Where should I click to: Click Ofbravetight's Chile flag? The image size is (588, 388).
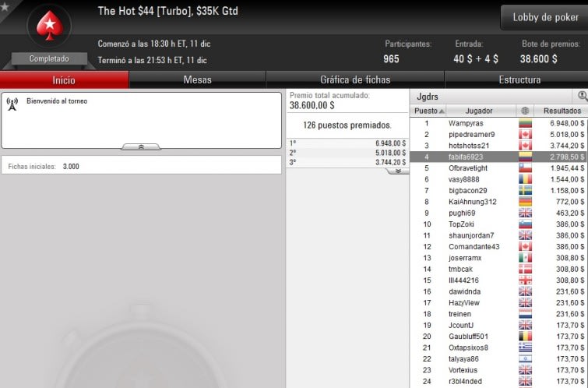click(526, 168)
